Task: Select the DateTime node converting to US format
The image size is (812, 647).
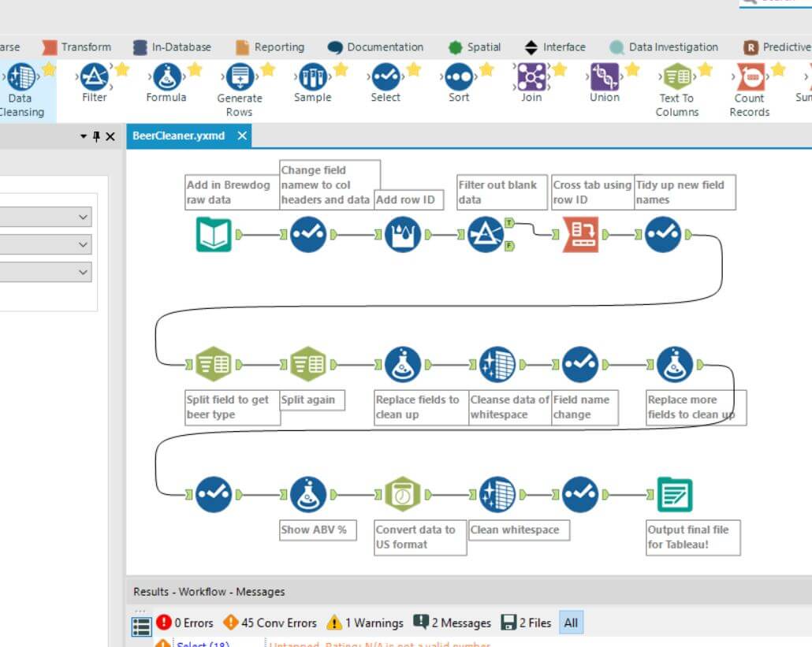Action: 403,494
